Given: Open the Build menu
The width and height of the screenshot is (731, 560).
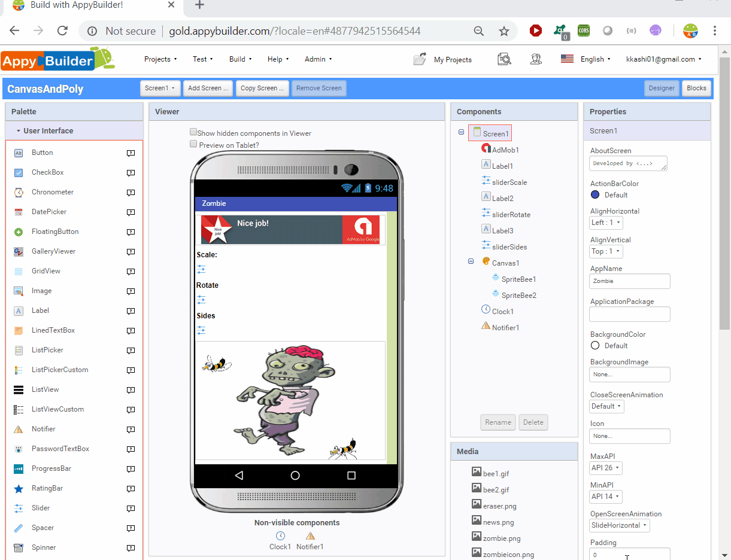Looking at the screenshot, I should pos(241,59).
